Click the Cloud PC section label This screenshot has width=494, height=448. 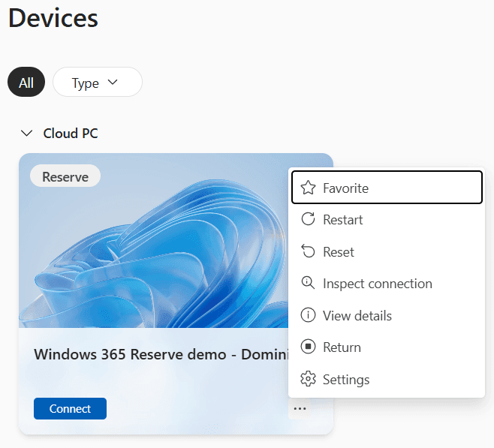click(x=71, y=134)
